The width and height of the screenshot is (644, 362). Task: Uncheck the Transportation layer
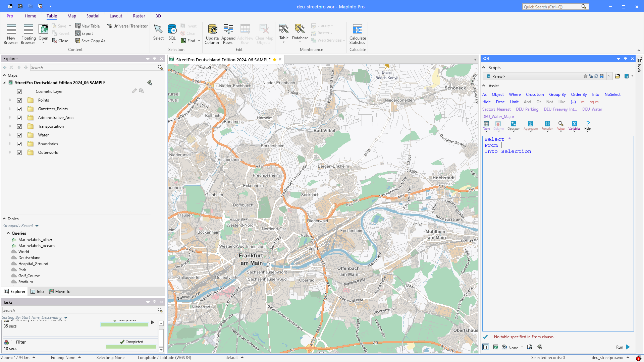pos(19,126)
